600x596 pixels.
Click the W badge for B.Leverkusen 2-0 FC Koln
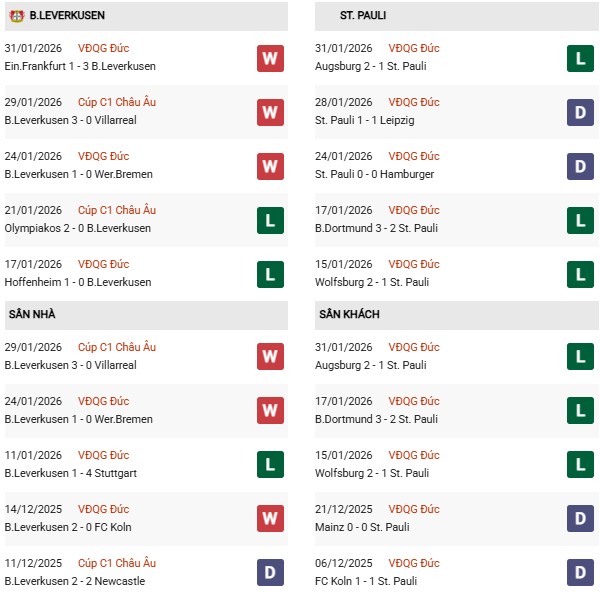pos(269,519)
